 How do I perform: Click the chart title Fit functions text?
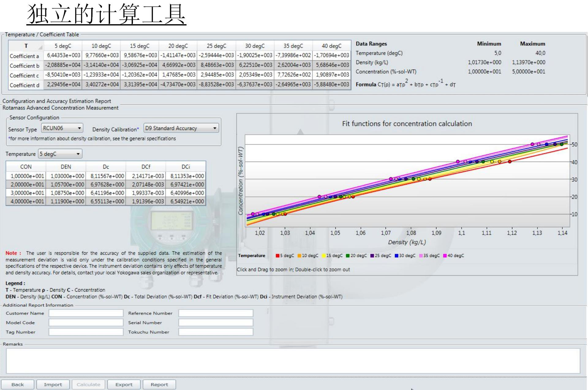point(407,124)
